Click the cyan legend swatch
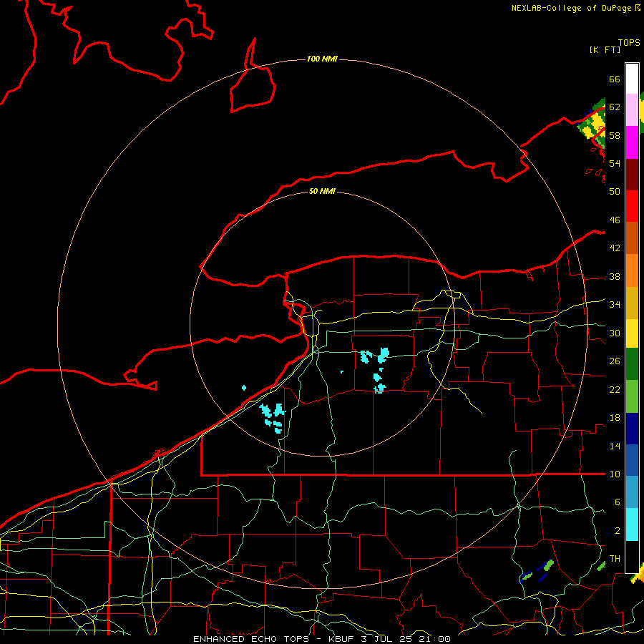 [632, 525]
